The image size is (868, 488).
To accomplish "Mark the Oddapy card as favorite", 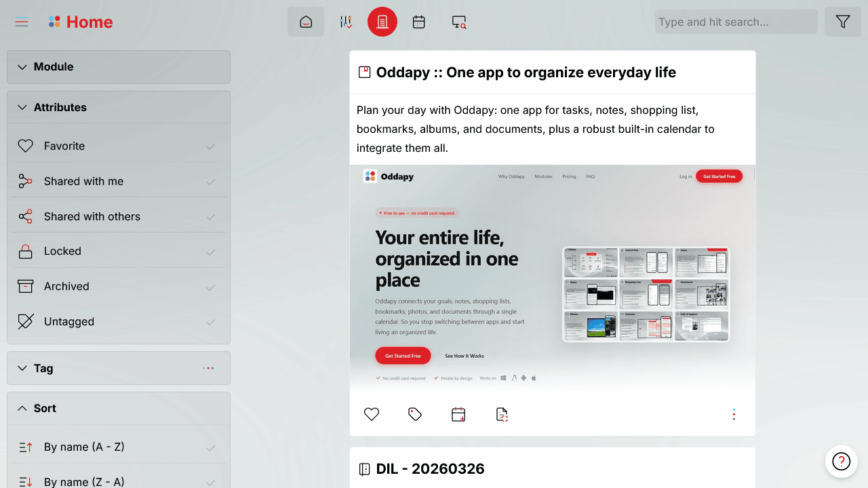I will point(371,413).
